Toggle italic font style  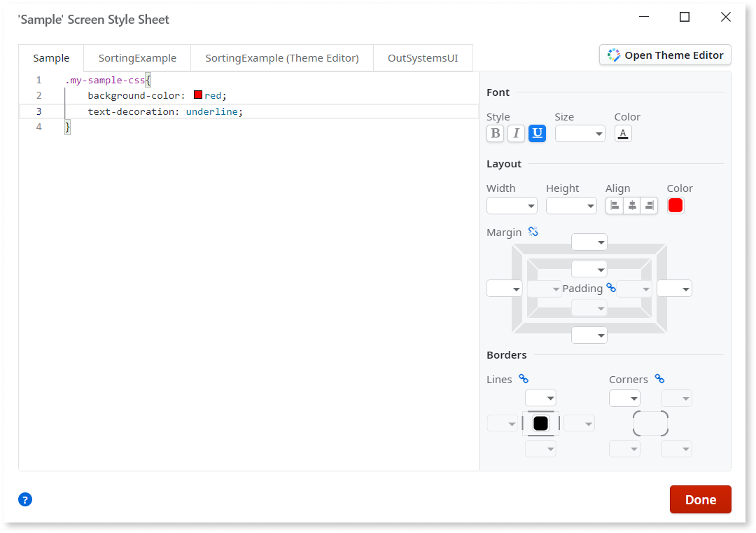(x=516, y=133)
